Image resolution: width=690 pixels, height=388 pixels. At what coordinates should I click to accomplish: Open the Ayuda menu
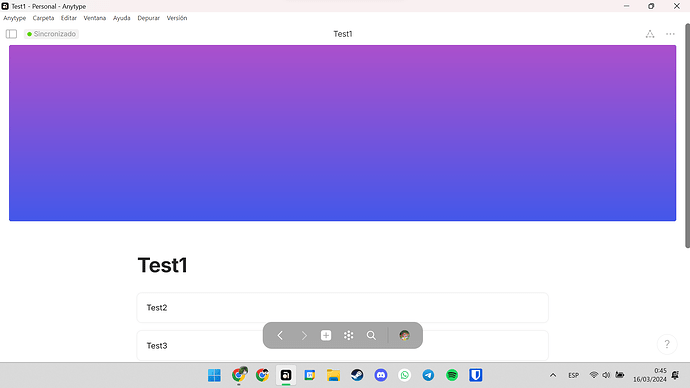tap(121, 18)
